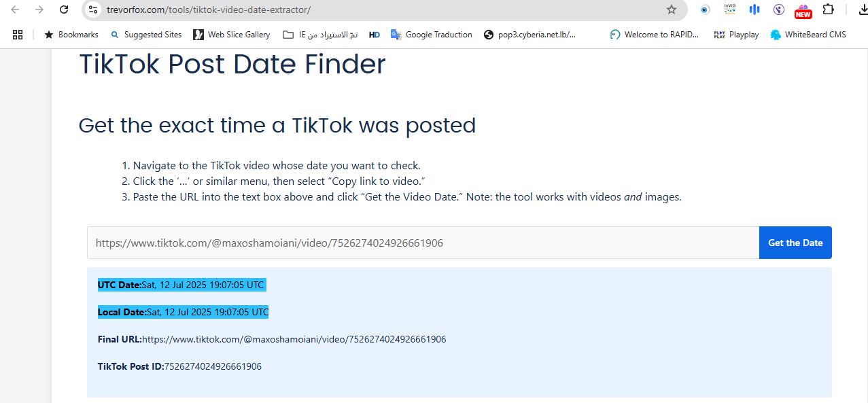This screenshot has height=403, width=868.
Task: Bookmark this page with the star icon
Action: tap(672, 10)
